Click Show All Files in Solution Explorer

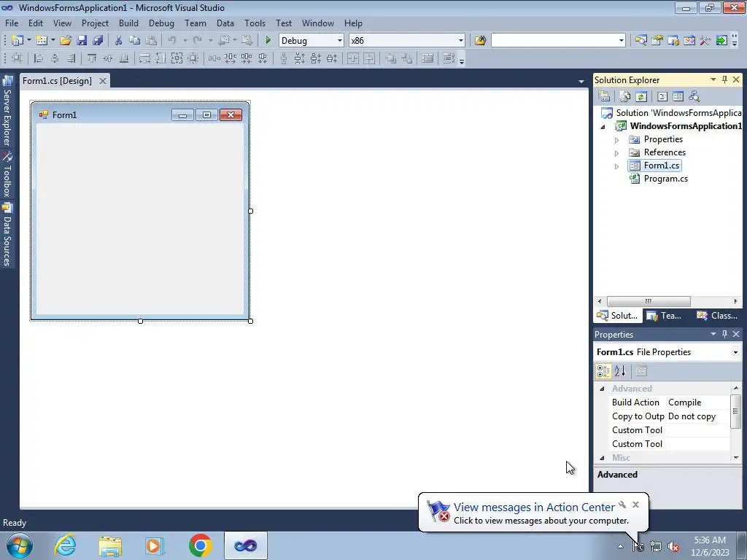click(624, 97)
